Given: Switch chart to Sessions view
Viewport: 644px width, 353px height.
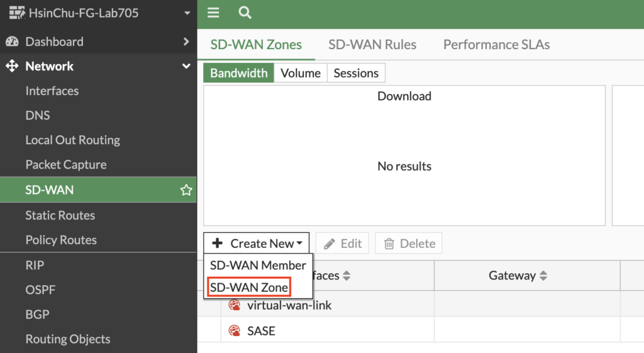Looking at the screenshot, I should (356, 73).
